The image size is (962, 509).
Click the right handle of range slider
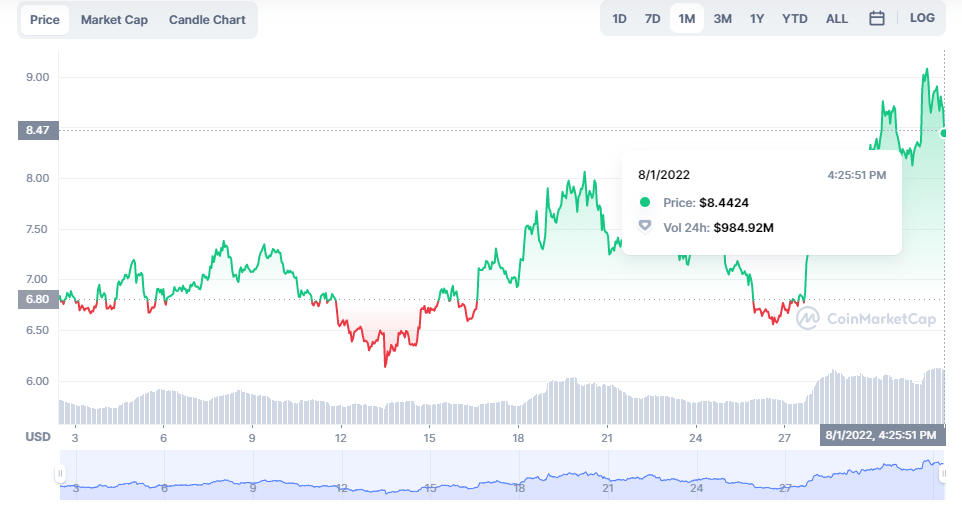click(940, 474)
